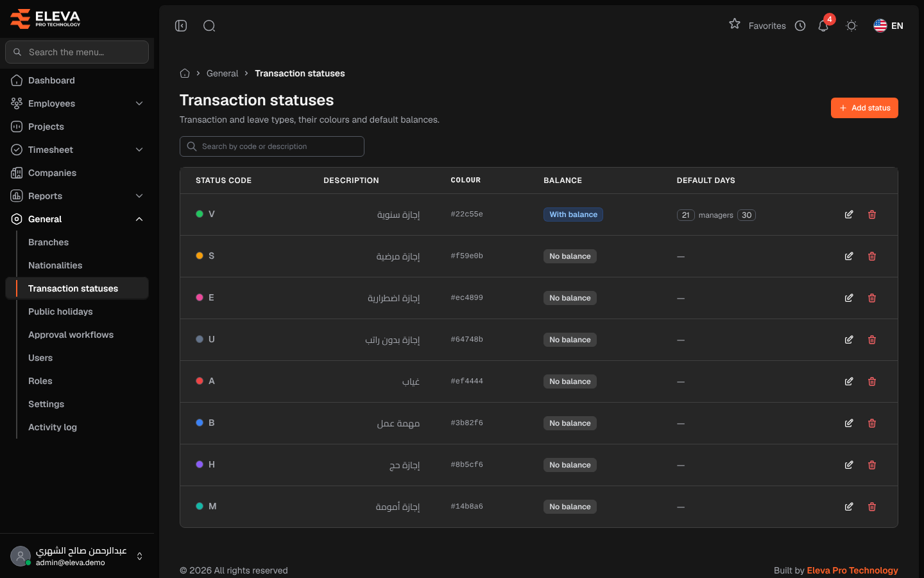Click pink colour dot for E
Screen dimensions: 924x578
point(200,297)
